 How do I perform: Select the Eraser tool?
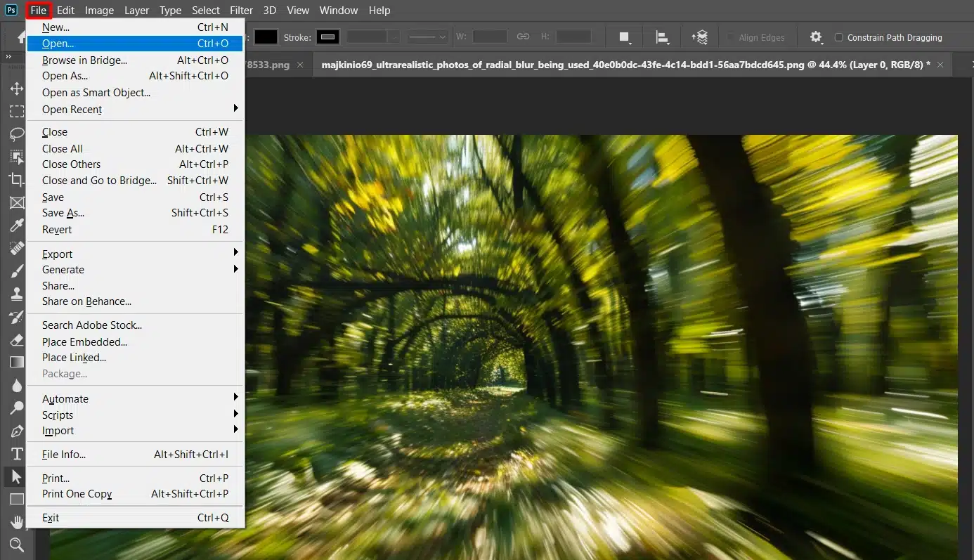pos(16,339)
